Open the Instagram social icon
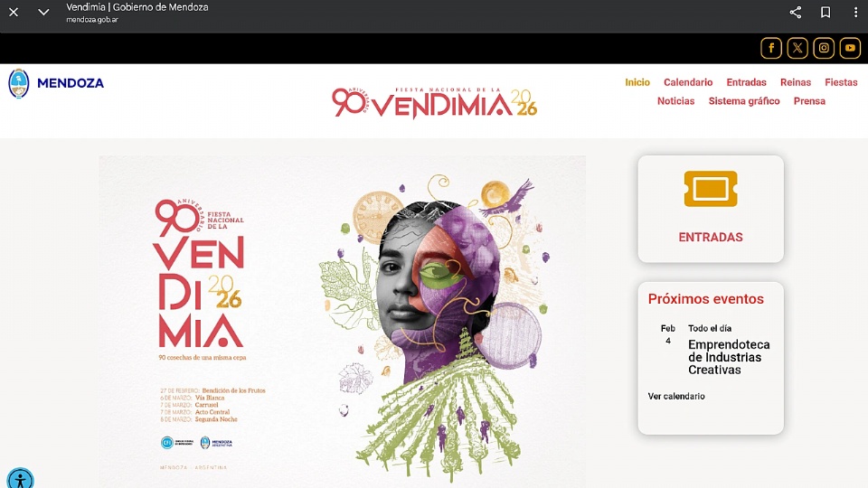The width and height of the screenshot is (868, 488). click(x=824, y=48)
